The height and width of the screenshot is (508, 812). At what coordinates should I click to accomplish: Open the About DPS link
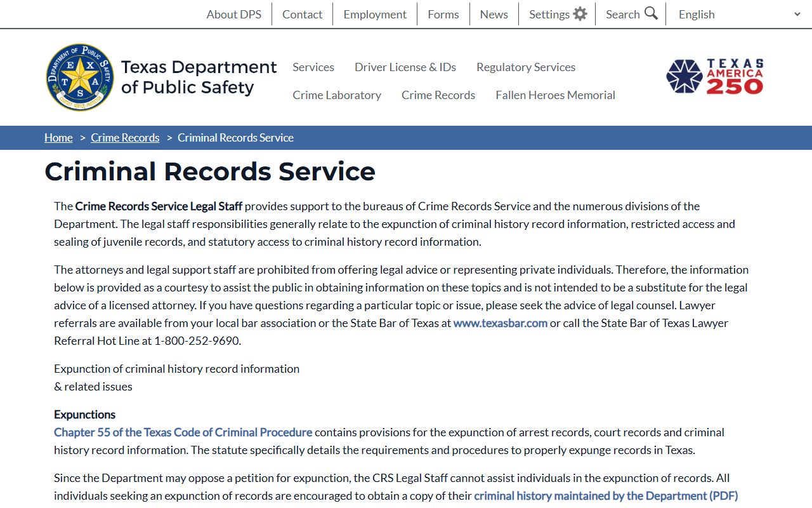pos(233,14)
